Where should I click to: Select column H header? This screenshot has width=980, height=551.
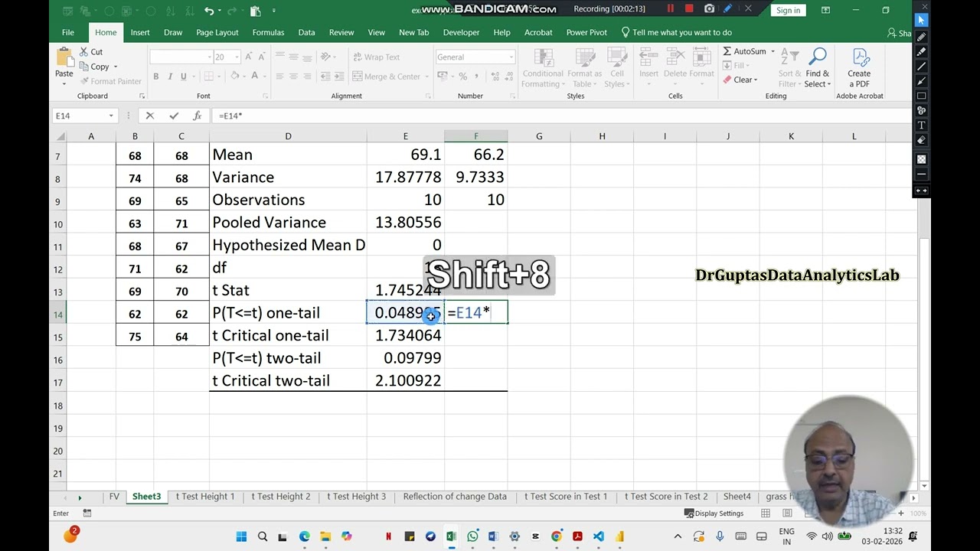click(x=602, y=136)
